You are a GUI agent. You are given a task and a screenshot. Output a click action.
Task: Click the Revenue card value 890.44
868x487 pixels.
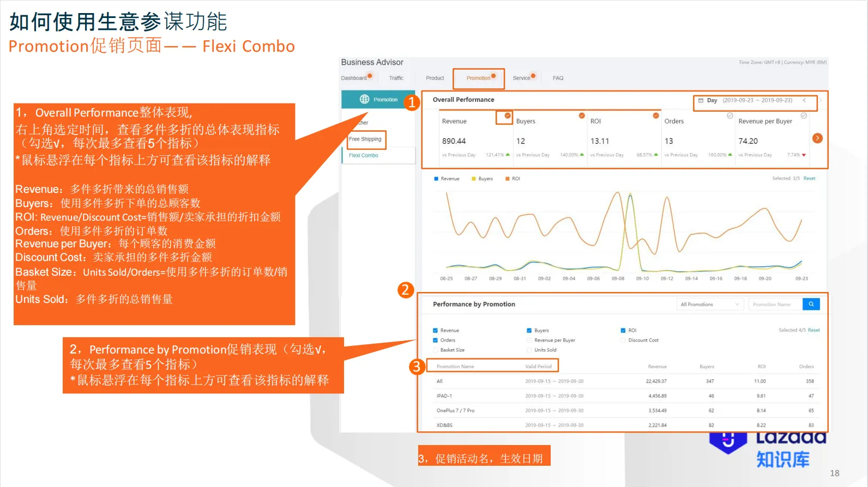point(454,141)
